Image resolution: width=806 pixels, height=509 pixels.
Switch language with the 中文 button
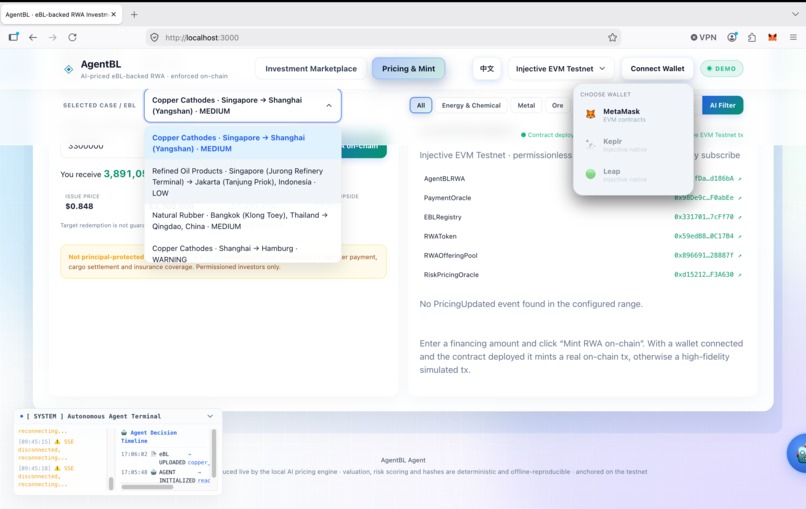(x=486, y=68)
